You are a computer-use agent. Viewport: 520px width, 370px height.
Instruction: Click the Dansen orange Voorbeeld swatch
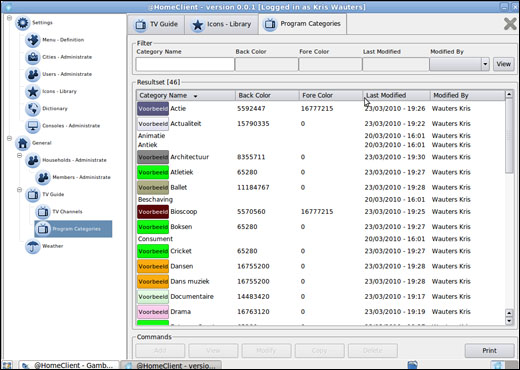153,266
